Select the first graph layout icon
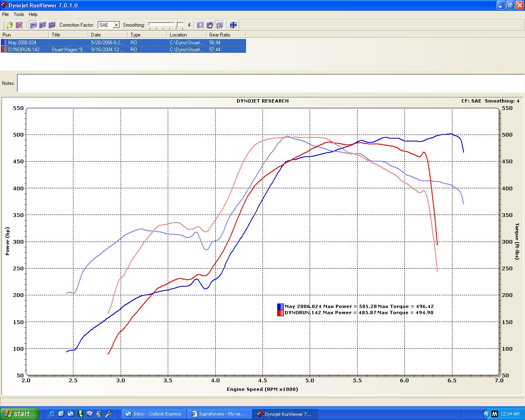The height and width of the screenshot is (420, 525). [x=33, y=25]
